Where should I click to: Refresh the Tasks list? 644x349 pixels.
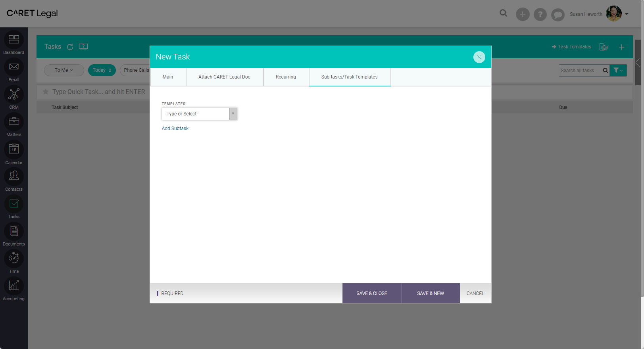point(70,47)
